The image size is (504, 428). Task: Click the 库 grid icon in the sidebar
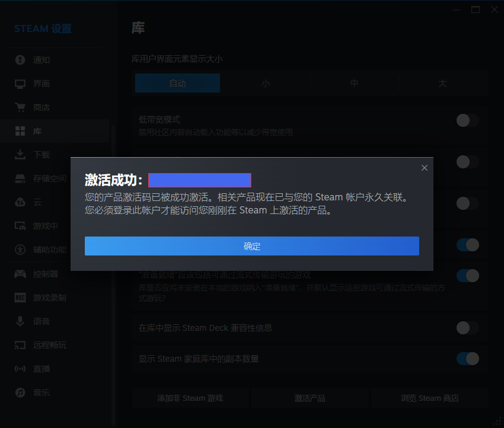[x=20, y=131]
